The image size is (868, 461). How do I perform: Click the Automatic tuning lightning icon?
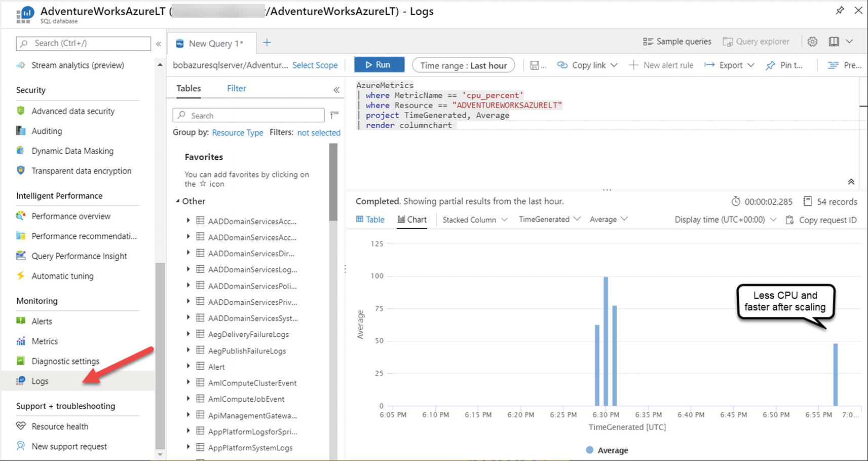(x=21, y=275)
